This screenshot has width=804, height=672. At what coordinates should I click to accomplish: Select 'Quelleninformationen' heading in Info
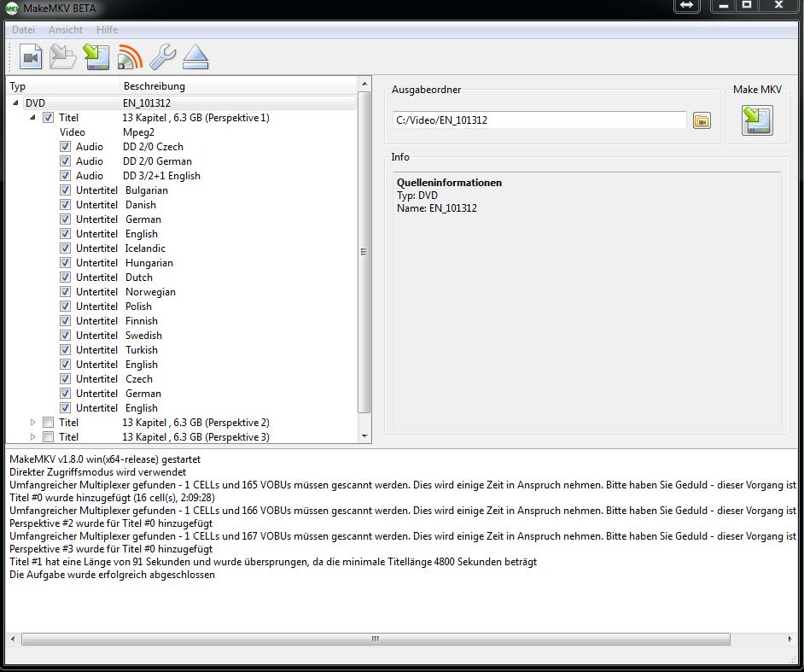[x=449, y=183]
